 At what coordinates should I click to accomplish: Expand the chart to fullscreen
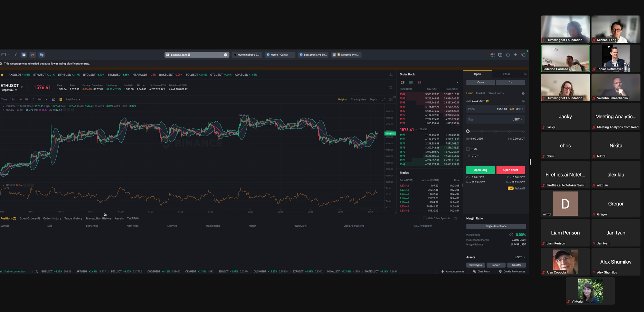[383, 99]
